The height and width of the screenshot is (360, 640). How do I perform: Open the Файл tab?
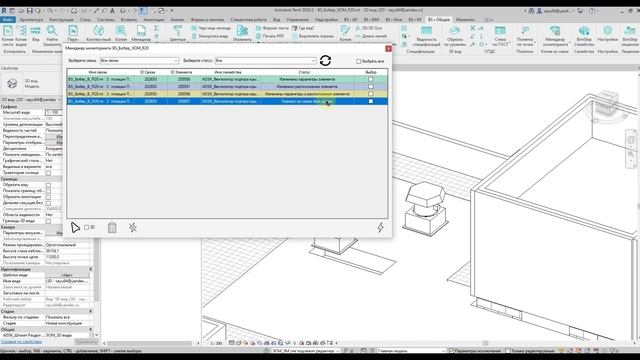(x=8, y=20)
